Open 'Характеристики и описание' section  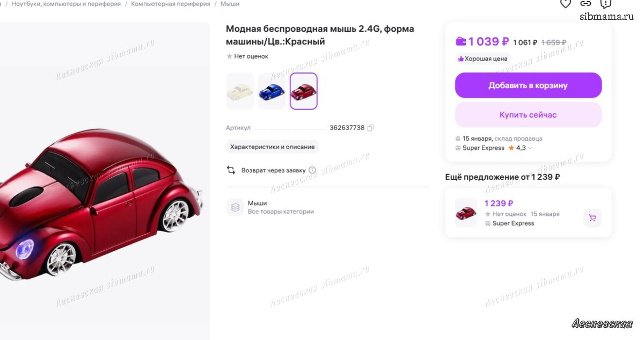[273, 147]
